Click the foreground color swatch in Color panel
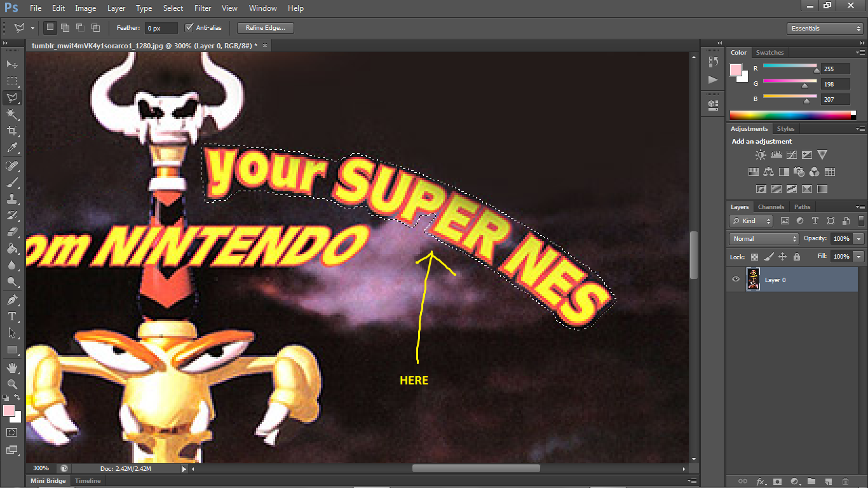The image size is (868, 488). 736,70
